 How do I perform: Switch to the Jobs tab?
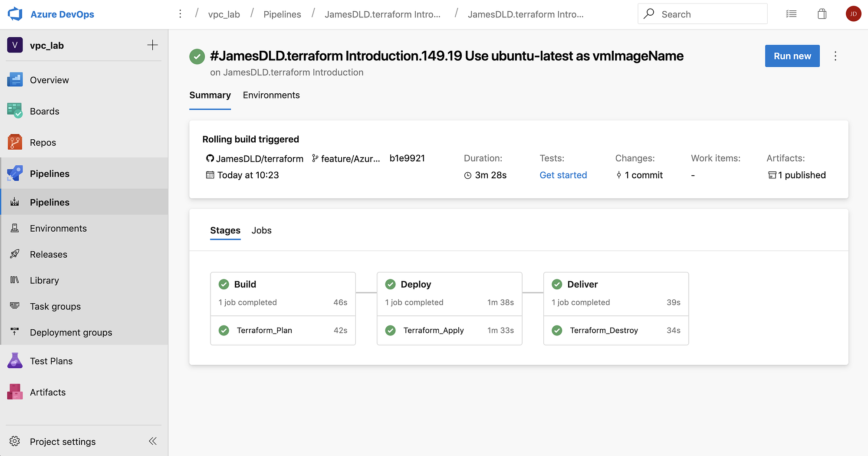point(261,230)
